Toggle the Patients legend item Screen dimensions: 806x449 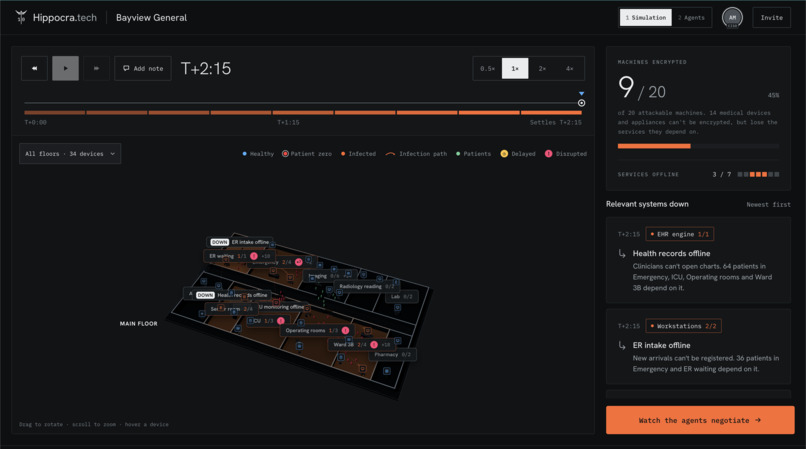[473, 154]
